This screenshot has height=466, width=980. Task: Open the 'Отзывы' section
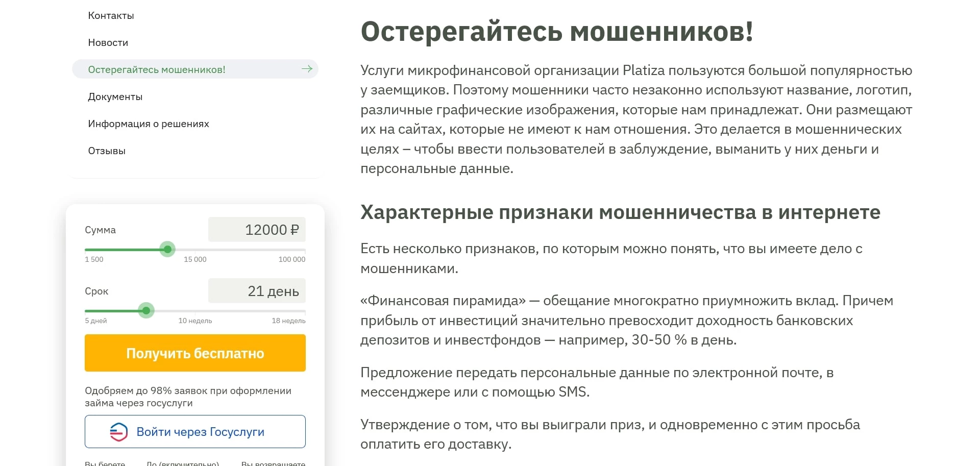point(107,151)
